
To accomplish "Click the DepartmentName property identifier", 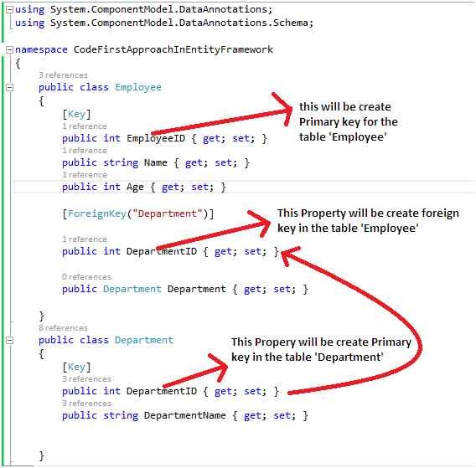I will (x=185, y=415).
